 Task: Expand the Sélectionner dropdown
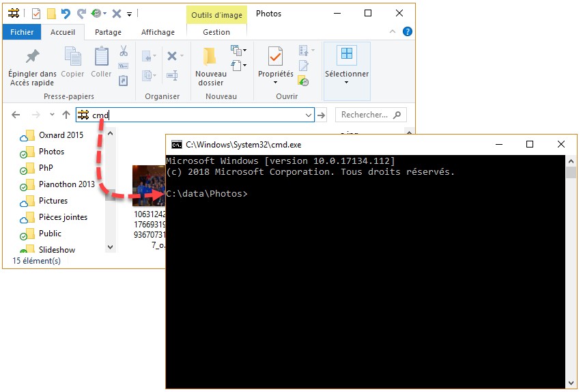346,83
